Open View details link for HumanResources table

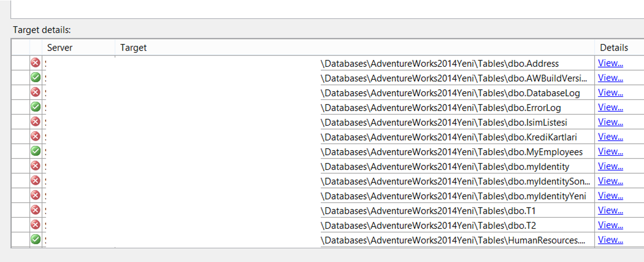611,240
